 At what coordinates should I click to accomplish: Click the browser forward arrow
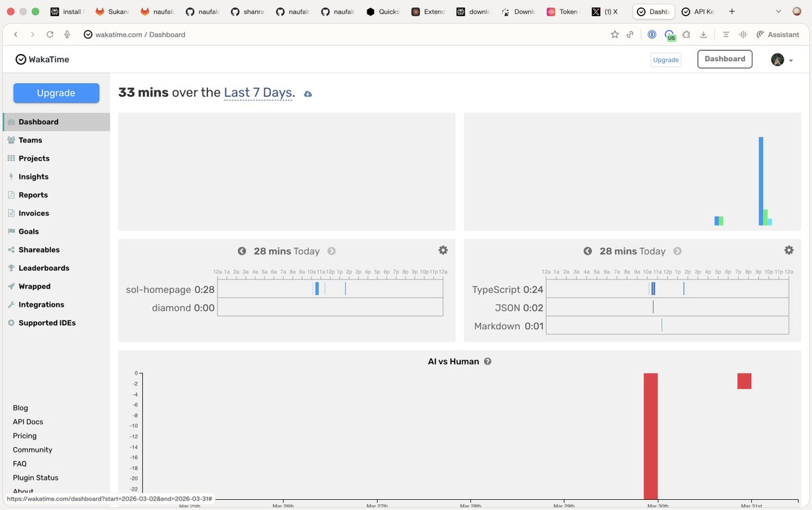(32, 35)
